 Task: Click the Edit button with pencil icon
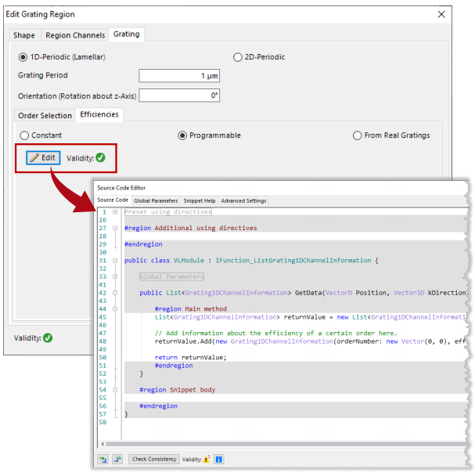coord(43,158)
